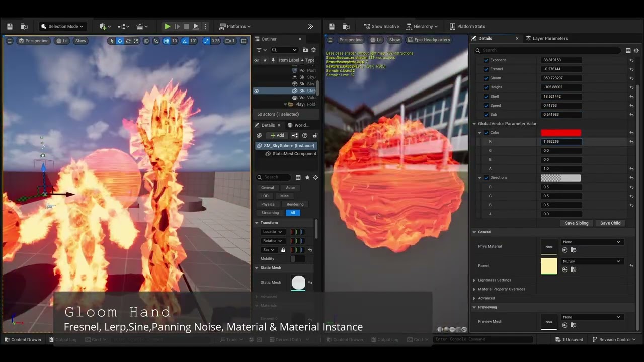The width and height of the screenshot is (644, 362).
Task: Toggle the scale lock icon in Transform
Action: point(283,250)
